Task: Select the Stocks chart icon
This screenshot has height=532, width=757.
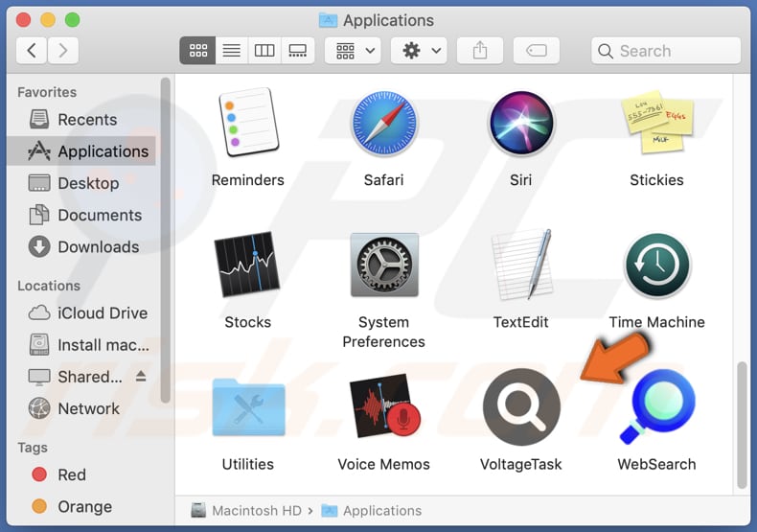Action: pyautogui.click(x=247, y=264)
